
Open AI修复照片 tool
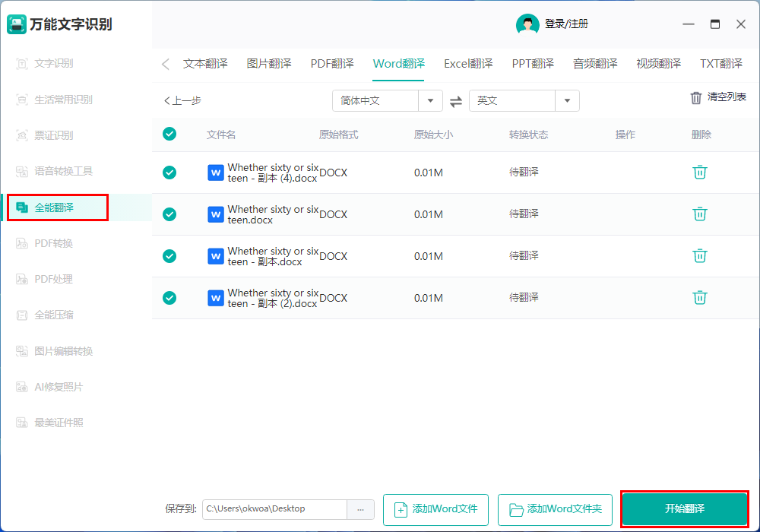58,387
